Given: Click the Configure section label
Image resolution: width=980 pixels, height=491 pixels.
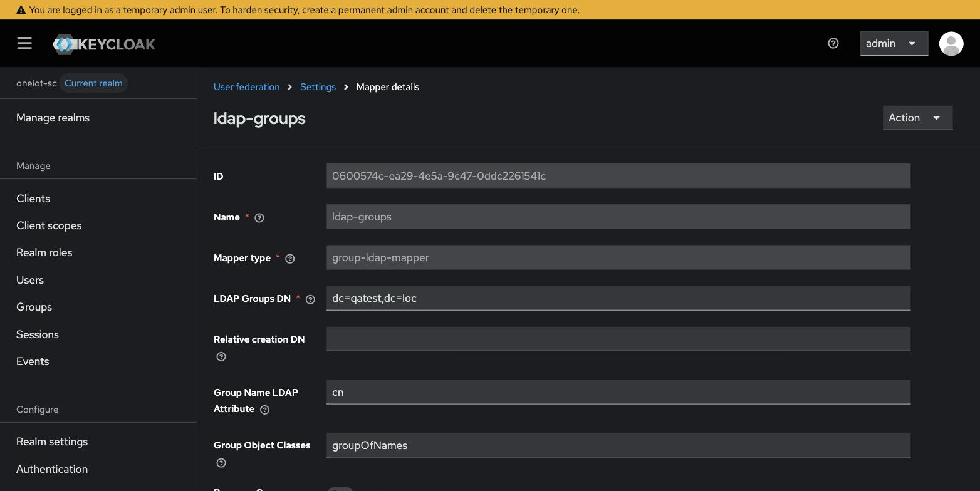Looking at the screenshot, I should (x=37, y=410).
